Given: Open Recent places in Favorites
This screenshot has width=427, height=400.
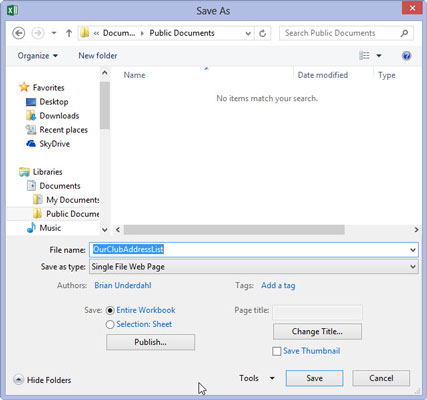Looking at the screenshot, I should (63, 130).
